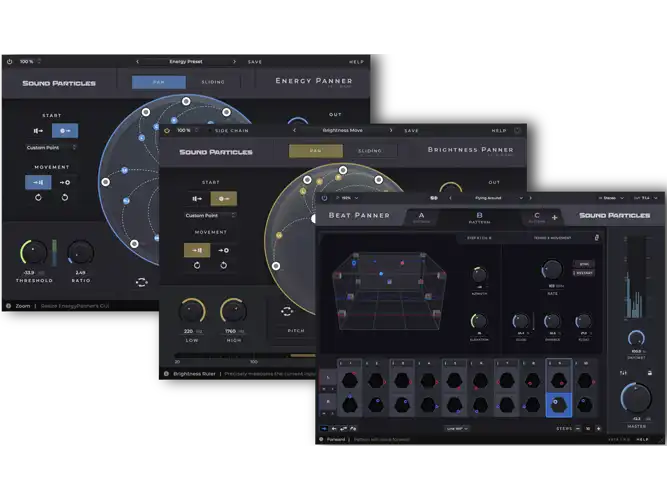The height and width of the screenshot is (500, 667).
Task: Click mixer sliders icon above Master knob
Action: pyautogui.click(x=623, y=373)
